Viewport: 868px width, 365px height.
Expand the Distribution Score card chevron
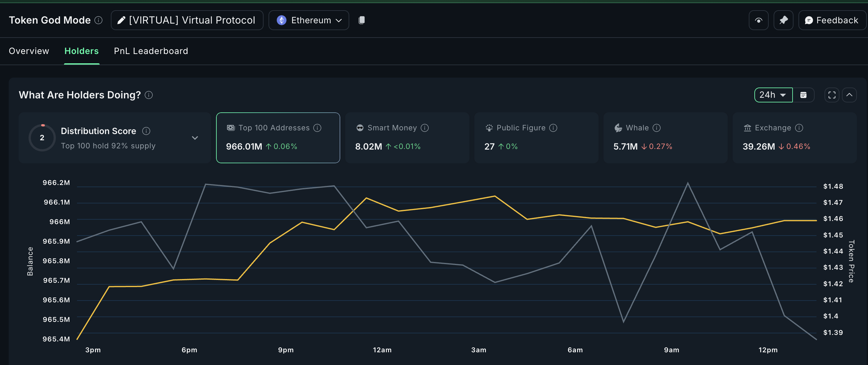(195, 138)
